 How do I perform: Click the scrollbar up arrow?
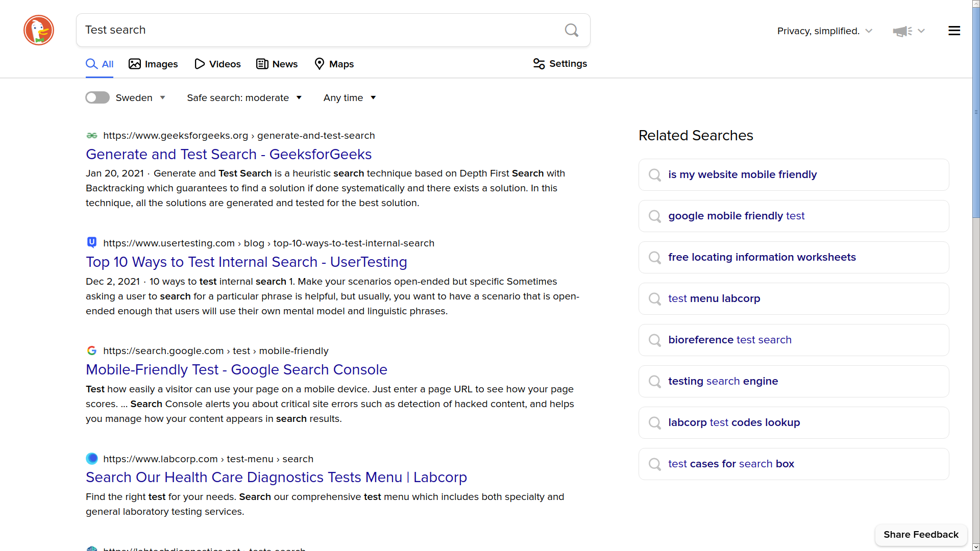(976, 3)
